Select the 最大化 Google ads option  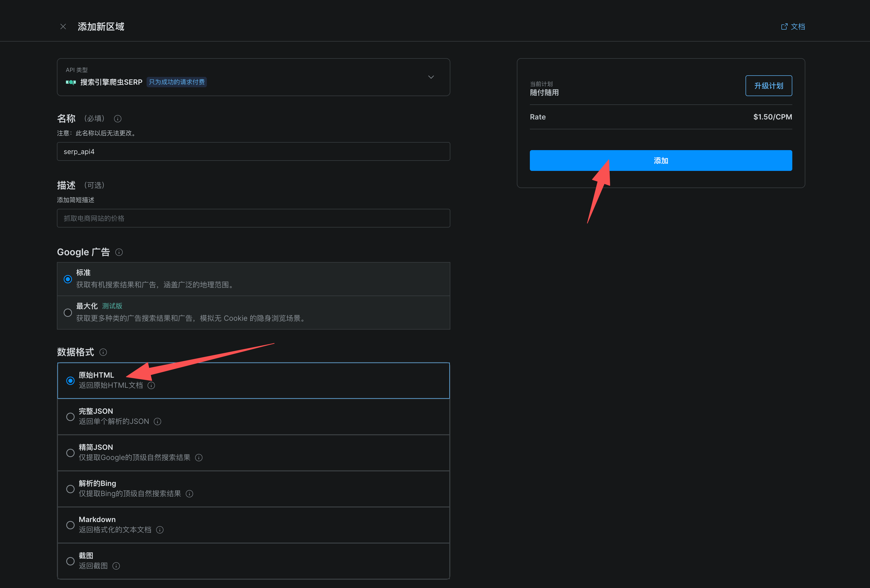click(x=68, y=313)
